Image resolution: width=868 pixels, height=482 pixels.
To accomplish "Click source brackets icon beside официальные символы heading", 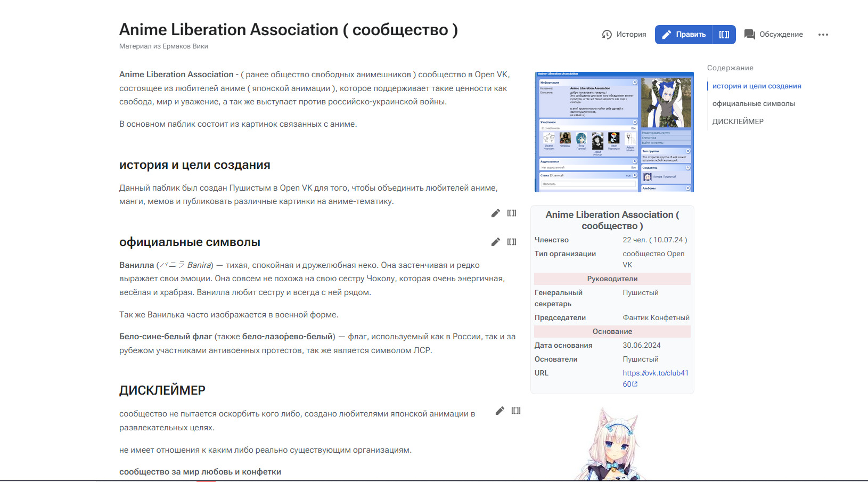I will click(x=512, y=242).
